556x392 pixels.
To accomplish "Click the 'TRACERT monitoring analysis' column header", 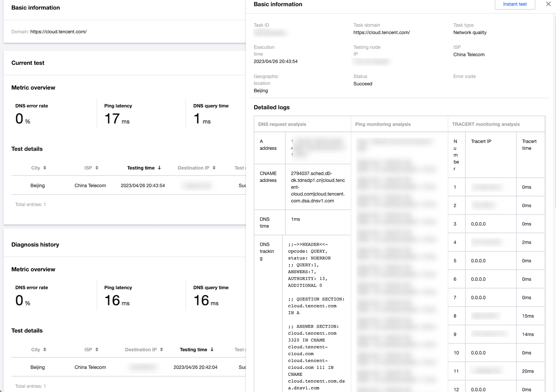I will point(486,124).
